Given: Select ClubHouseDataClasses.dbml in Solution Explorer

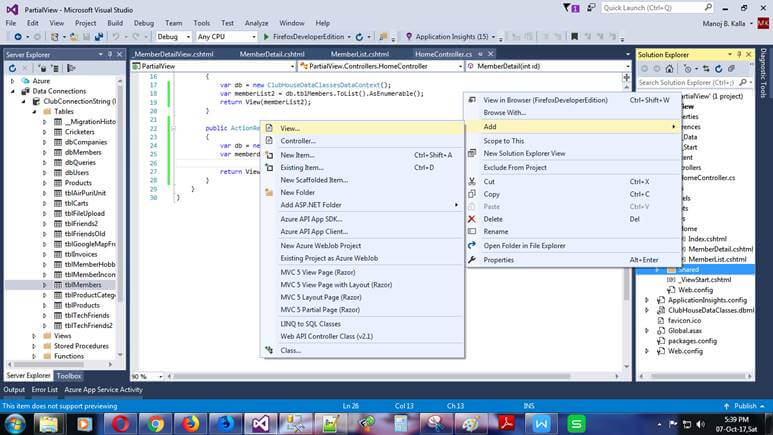Looking at the screenshot, I should [x=710, y=310].
